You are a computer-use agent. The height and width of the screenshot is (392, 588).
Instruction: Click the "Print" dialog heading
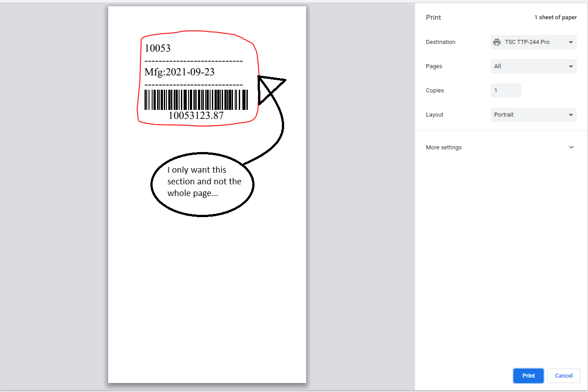pos(434,17)
